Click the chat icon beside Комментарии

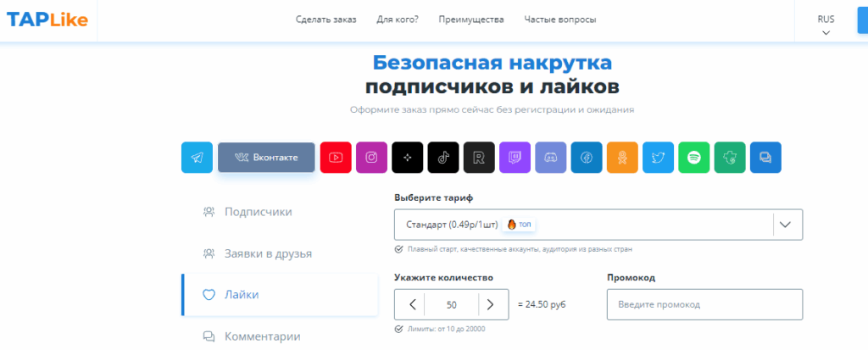[209, 336]
